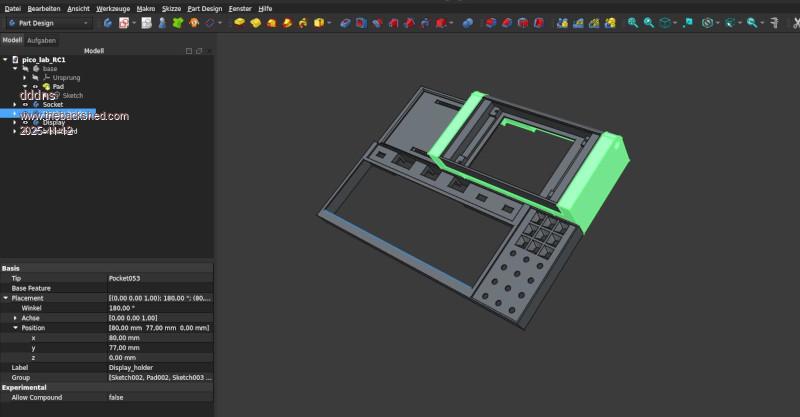The image size is (800, 417).
Task: Toggle visibility eye of Pad feature
Action: (35, 86)
